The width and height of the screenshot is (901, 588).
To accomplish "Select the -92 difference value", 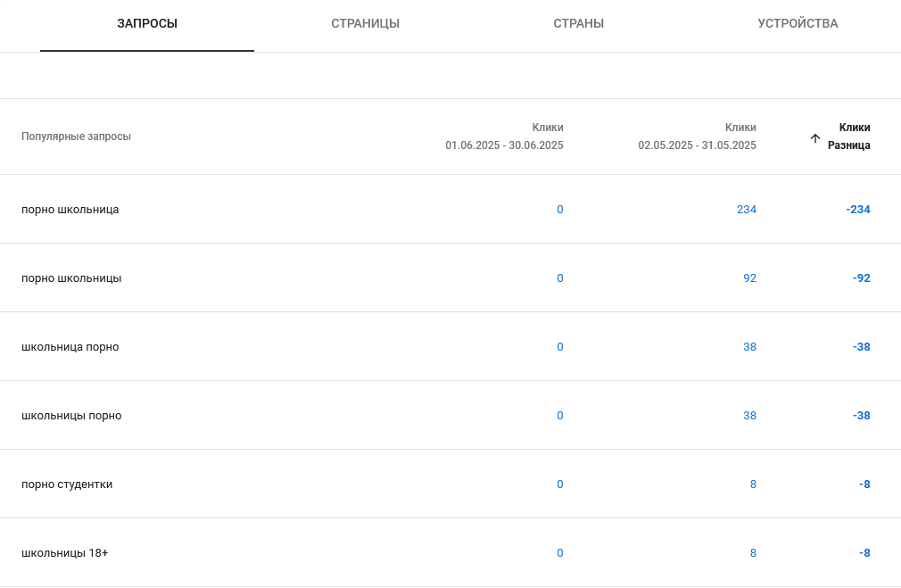I will pos(862,278).
